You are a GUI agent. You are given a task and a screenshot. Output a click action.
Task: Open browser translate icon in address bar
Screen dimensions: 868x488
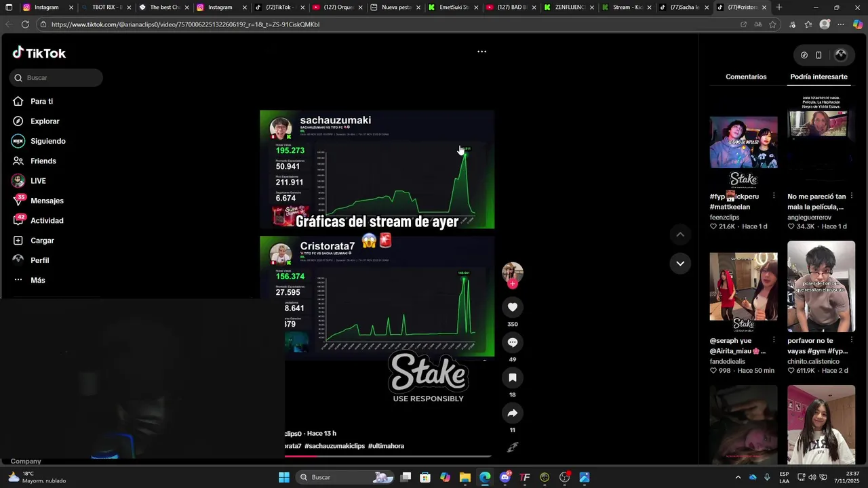pos(758,24)
